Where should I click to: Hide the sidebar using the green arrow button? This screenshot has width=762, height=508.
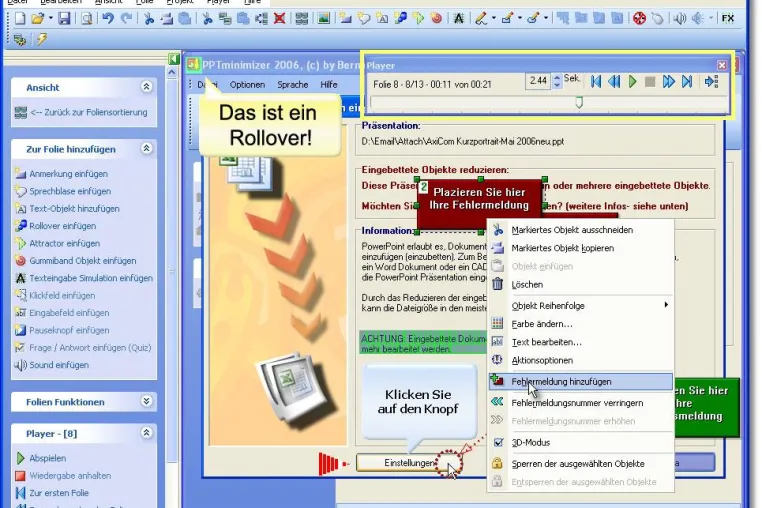[174, 59]
